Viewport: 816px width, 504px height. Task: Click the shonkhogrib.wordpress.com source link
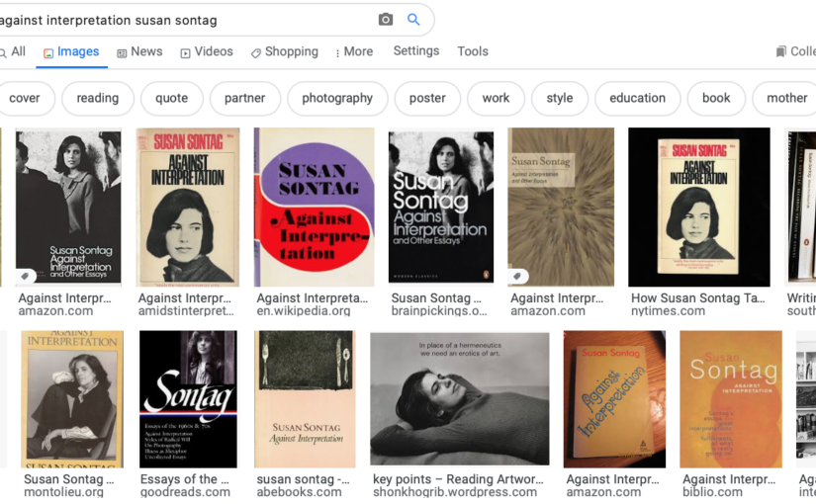pos(455,492)
